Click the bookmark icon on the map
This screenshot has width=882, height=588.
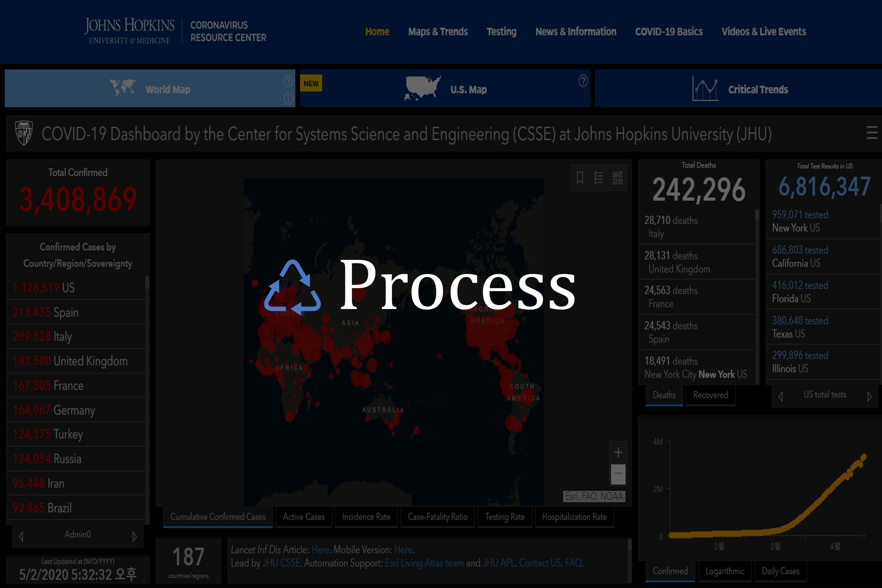click(x=580, y=177)
